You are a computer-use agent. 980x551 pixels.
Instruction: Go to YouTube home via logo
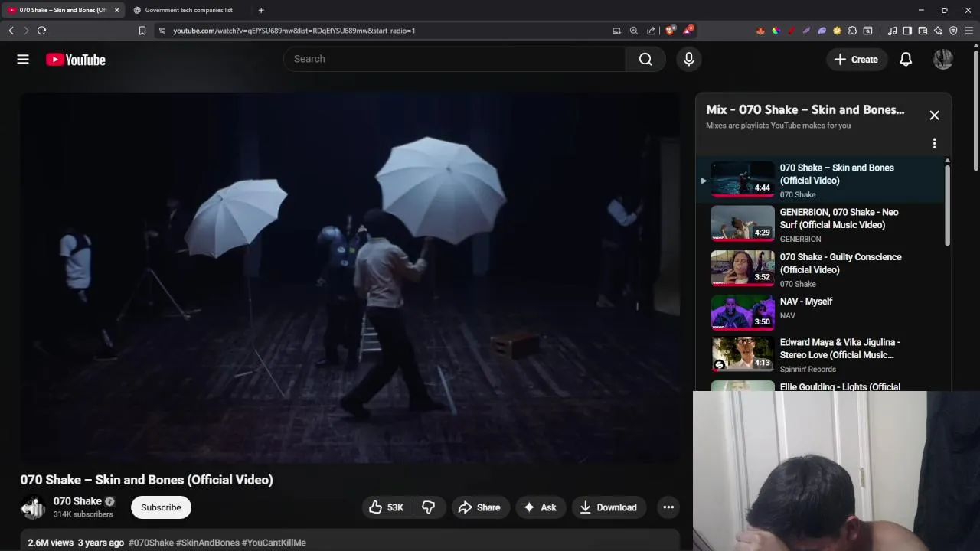click(75, 60)
